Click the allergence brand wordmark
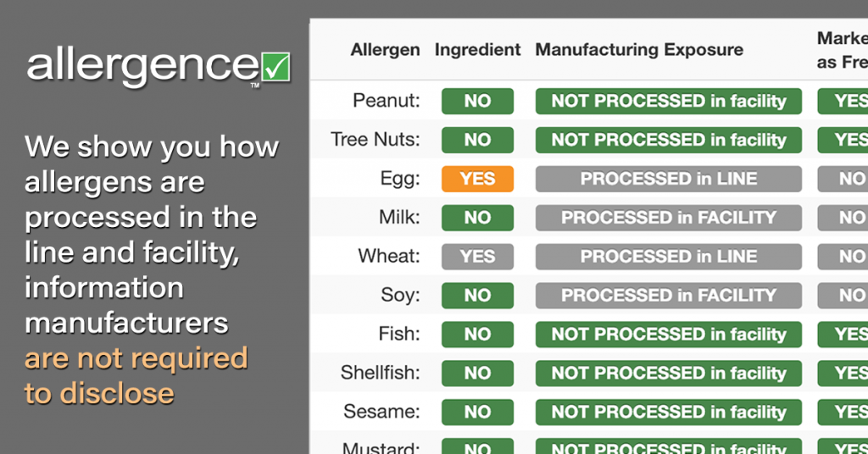This screenshot has height=454, width=868. coord(142,69)
